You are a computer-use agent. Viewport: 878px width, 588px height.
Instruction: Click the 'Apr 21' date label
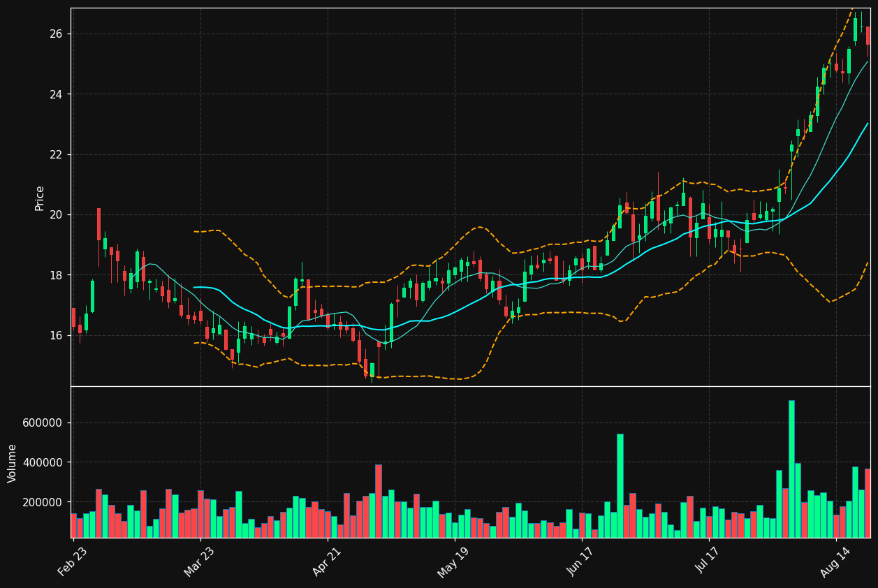(x=326, y=561)
